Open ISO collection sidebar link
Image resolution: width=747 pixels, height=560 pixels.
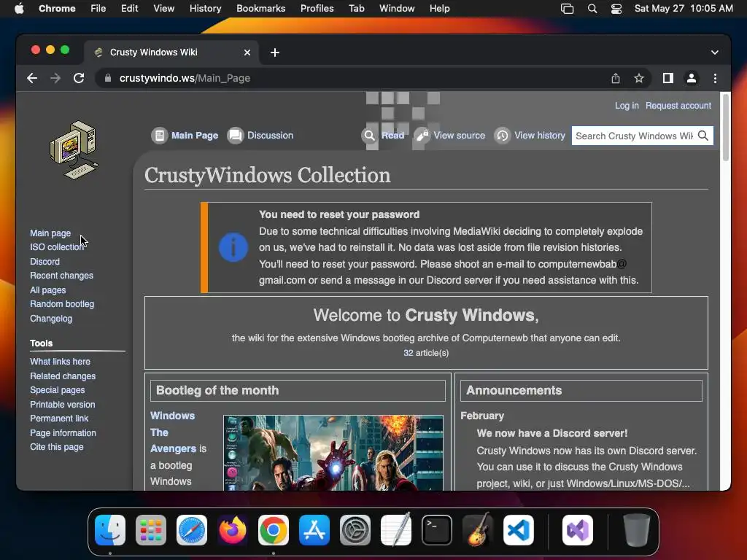tap(57, 247)
